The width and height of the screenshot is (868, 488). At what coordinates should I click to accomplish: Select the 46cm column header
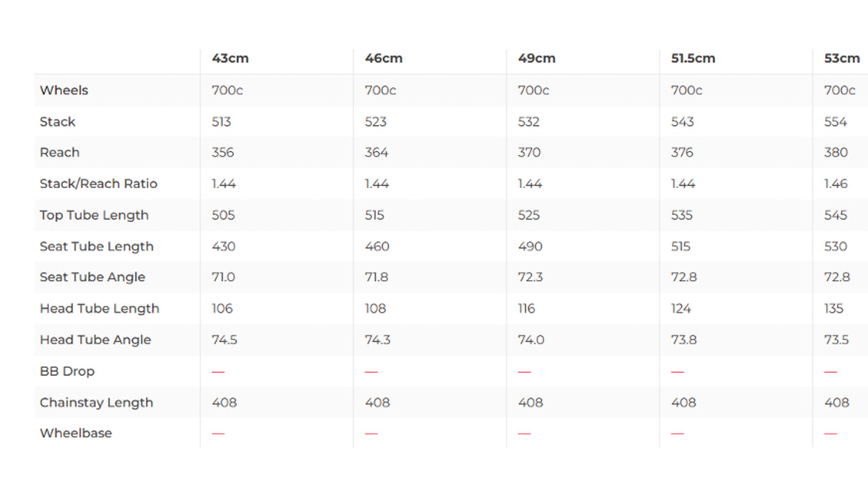[384, 59]
